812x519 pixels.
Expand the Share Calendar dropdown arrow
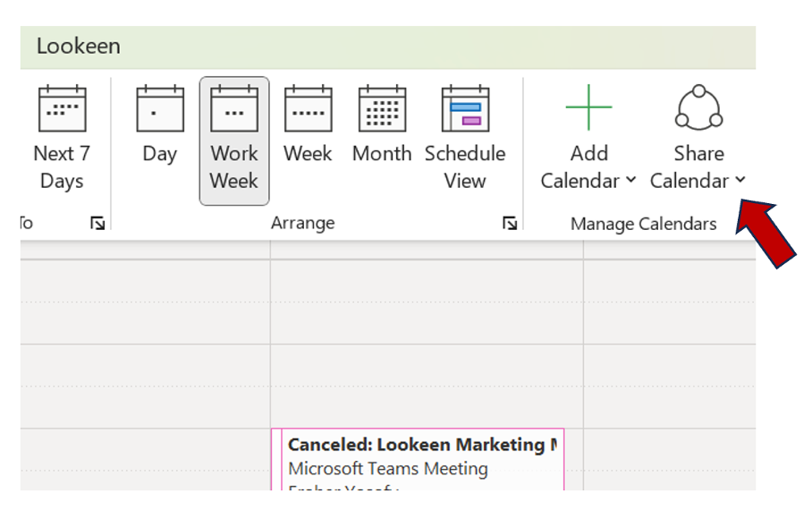click(740, 180)
